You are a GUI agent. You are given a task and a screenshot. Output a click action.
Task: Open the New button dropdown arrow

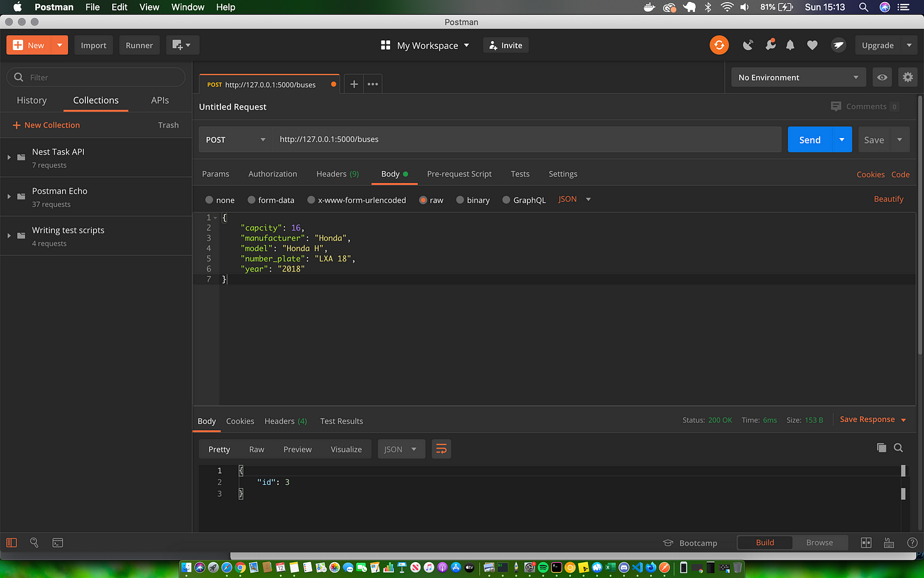(x=59, y=45)
